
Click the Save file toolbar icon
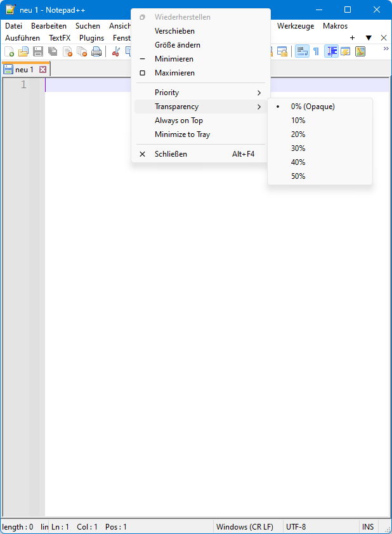(38, 51)
